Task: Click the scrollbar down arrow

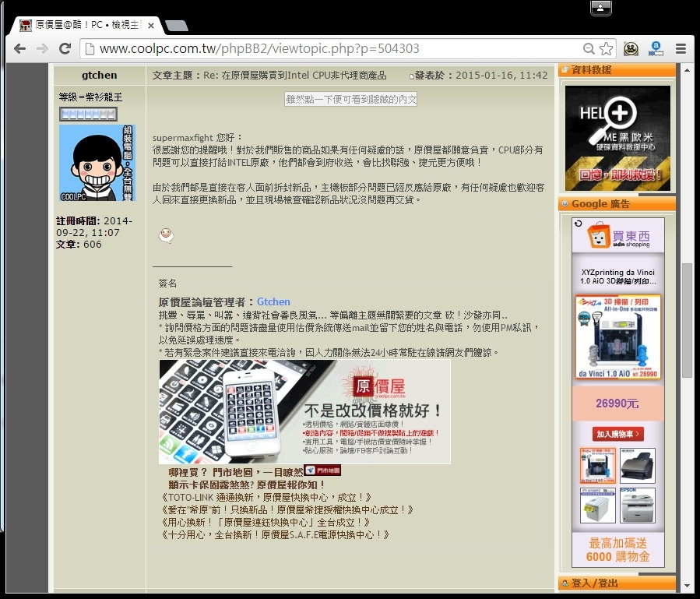Action: click(x=687, y=585)
